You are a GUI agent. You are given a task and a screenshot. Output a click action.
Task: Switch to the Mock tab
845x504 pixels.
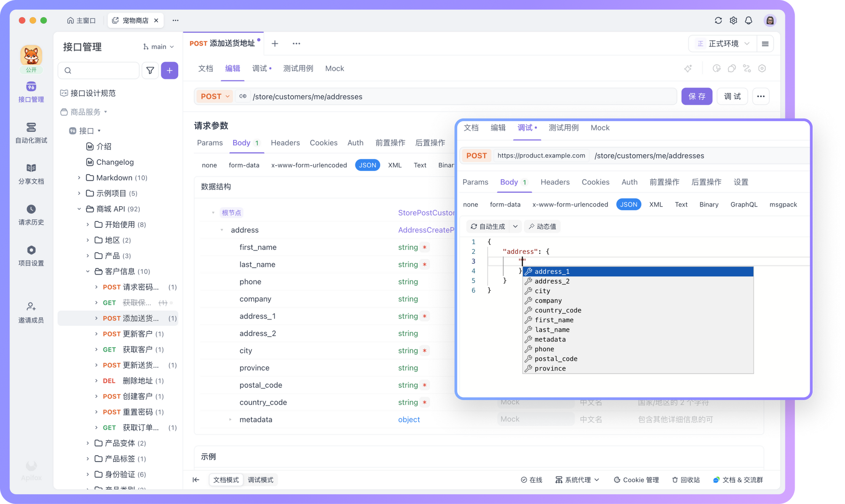pyautogui.click(x=334, y=68)
